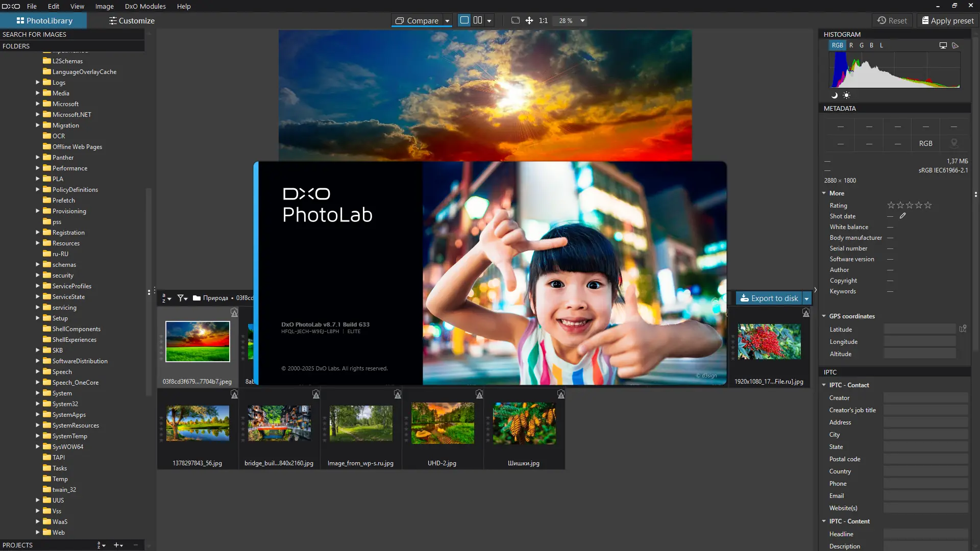
Task: Open the Export to disk dropdown arrow
Action: click(x=806, y=298)
